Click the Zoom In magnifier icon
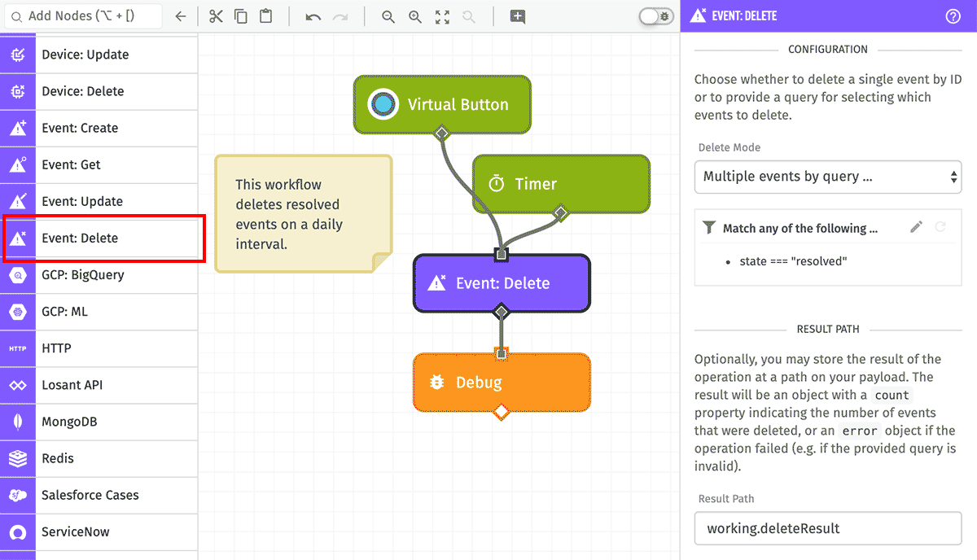Screen dimensions: 977x560 [x=415, y=16]
